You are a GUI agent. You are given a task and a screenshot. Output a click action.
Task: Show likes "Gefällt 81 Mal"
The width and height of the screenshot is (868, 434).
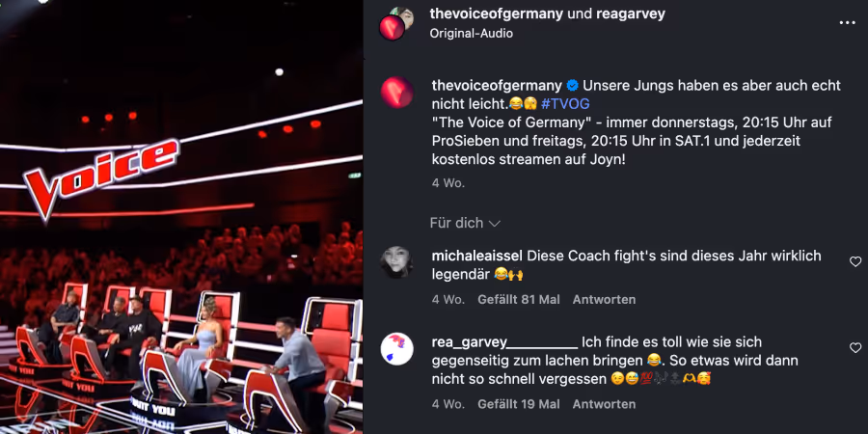pyautogui.click(x=519, y=300)
